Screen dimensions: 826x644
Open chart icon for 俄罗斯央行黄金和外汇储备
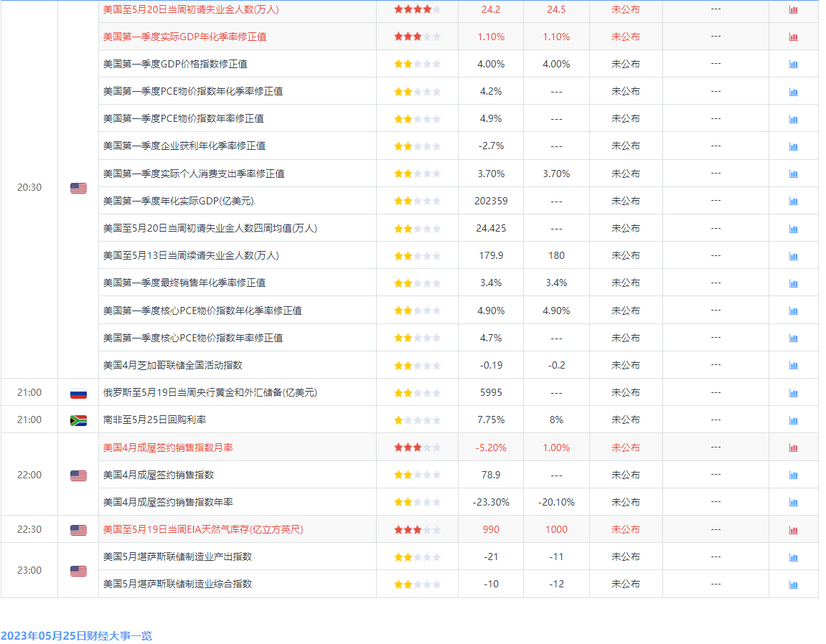pos(793,393)
